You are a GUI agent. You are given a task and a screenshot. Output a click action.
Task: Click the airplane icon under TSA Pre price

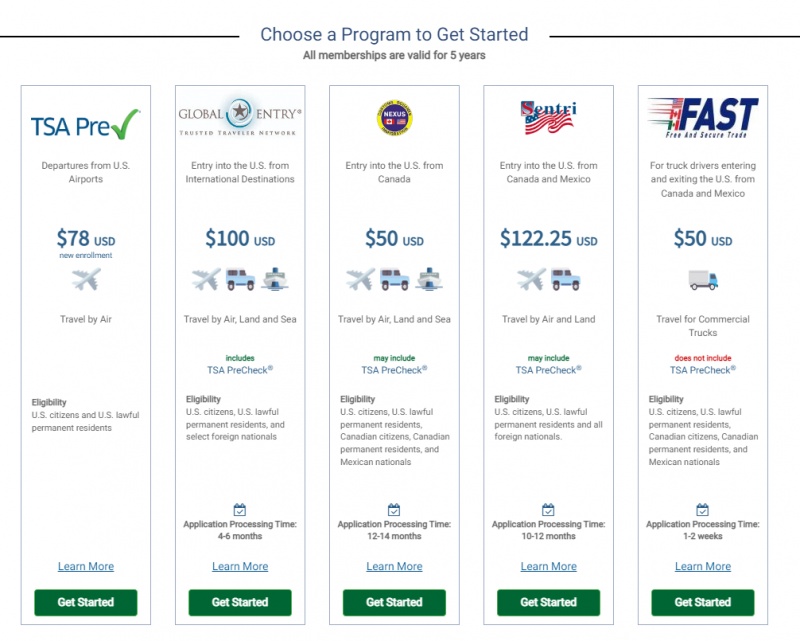(x=86, y=280)
